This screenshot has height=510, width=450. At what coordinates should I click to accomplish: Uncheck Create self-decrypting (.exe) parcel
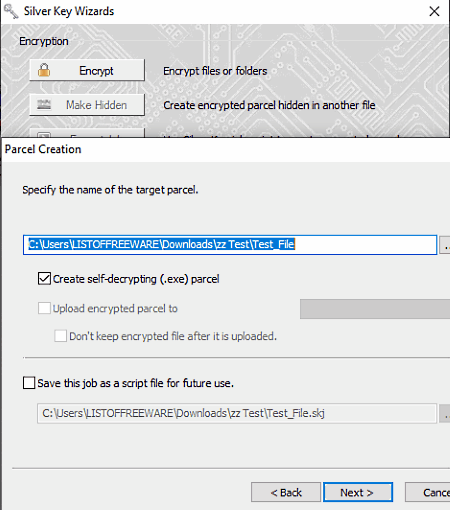(44, 279)
